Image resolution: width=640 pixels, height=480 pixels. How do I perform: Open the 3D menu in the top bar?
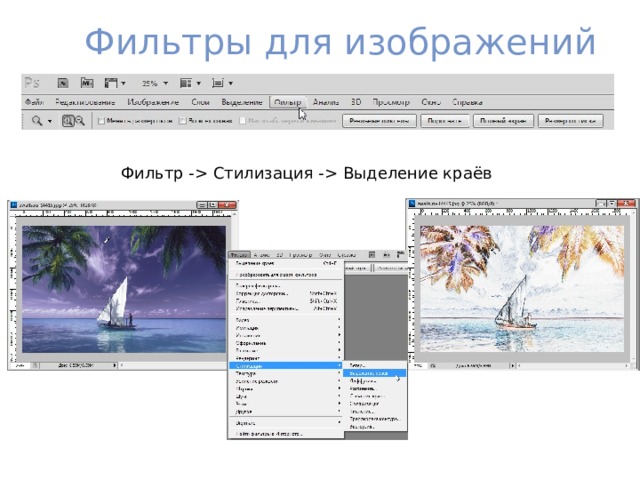click(356, 102)
